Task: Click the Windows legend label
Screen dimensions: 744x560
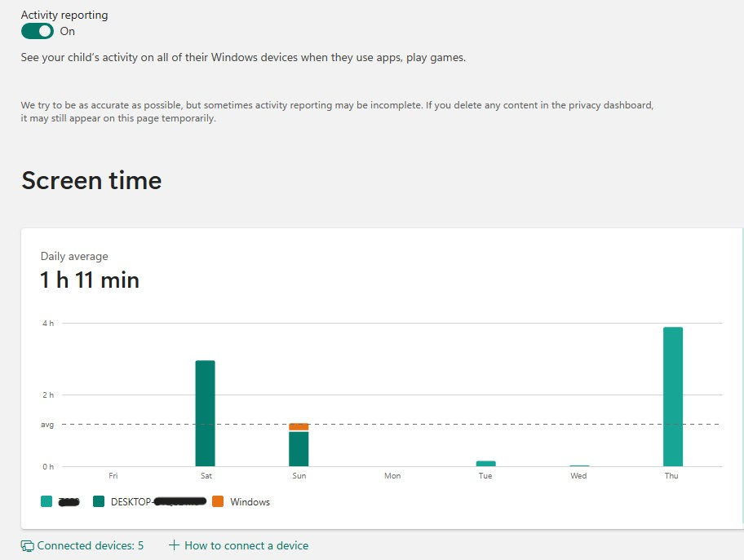Action: tap(250, 501)
